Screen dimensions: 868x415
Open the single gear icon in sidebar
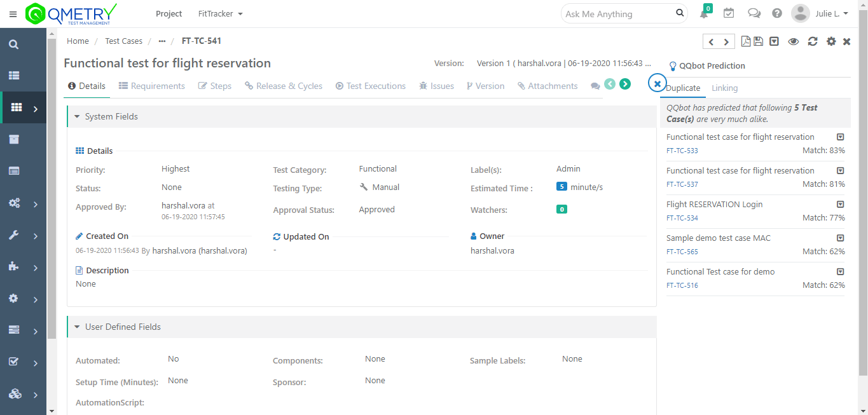[x=14, y=299]
